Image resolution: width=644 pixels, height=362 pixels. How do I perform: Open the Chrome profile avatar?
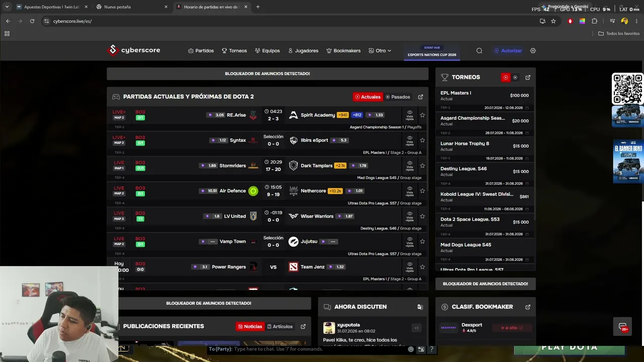tap(624, 21)
